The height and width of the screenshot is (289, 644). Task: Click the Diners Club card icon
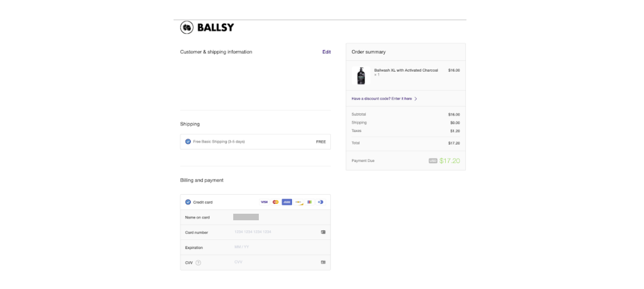[320, 202]
